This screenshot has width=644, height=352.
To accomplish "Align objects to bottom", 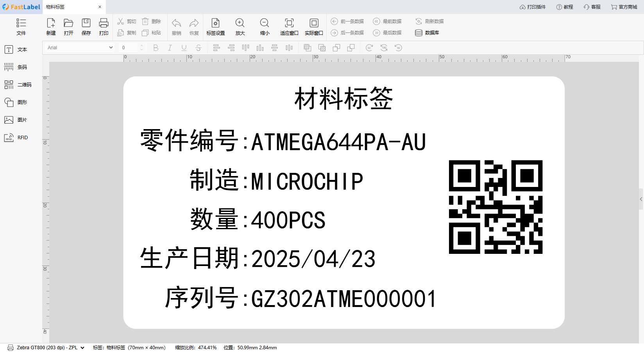I will [x=260, y=48].
